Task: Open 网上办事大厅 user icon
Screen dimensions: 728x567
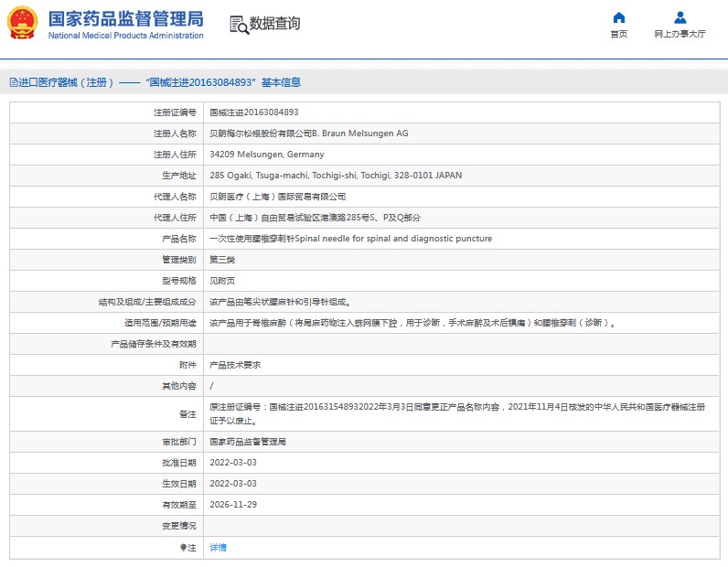Action: tap(680, 17)
